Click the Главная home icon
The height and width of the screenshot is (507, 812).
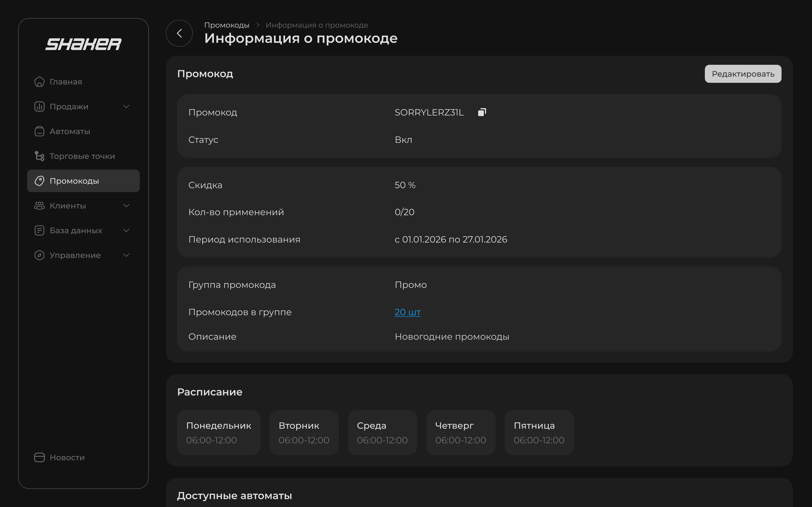39,82
